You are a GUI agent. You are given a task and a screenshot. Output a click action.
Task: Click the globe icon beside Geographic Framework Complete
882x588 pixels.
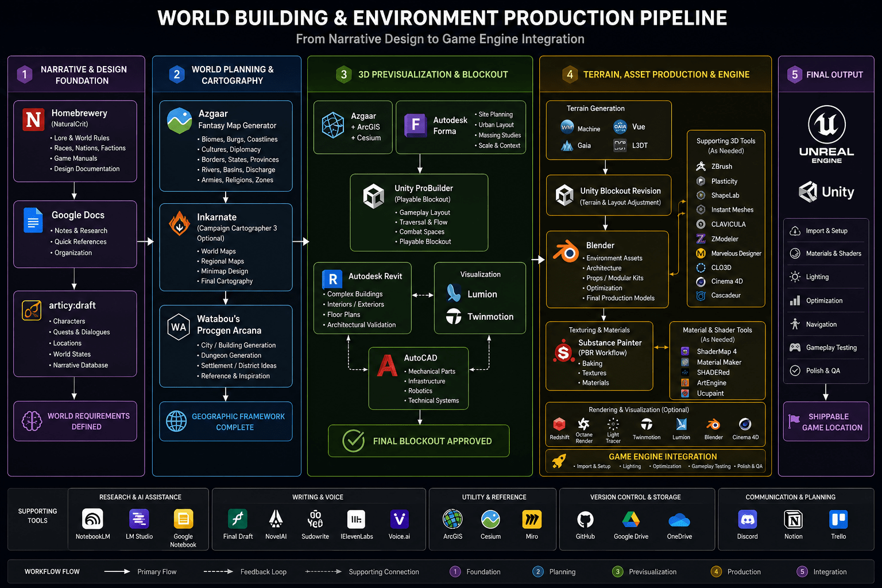point(176,421)
